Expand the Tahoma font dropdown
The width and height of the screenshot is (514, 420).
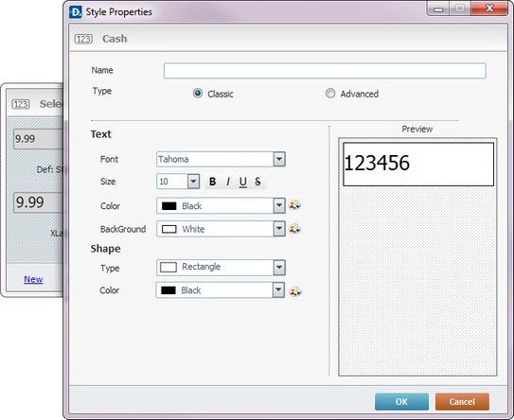(279, 159)
